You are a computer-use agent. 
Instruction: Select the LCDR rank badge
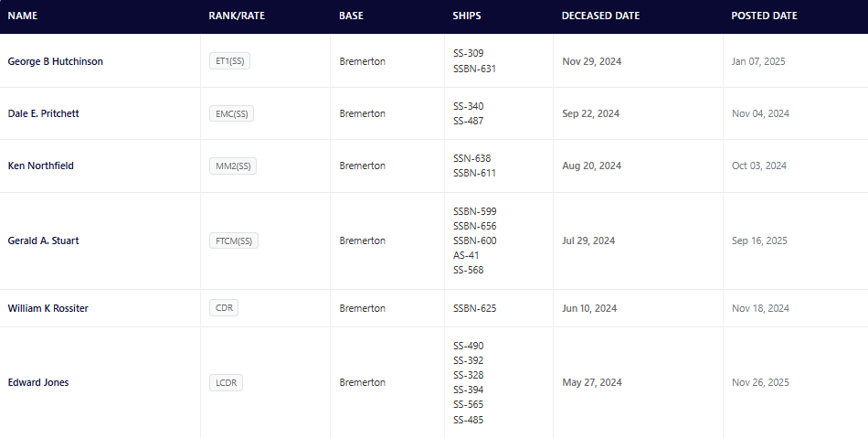click(226, 382)
